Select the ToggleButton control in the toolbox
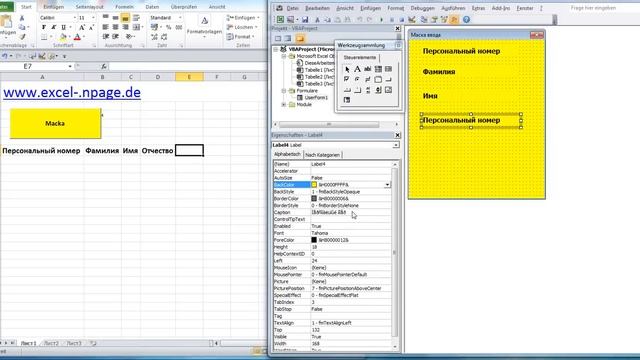Screen dimensions: 640x360 point(367,79)
